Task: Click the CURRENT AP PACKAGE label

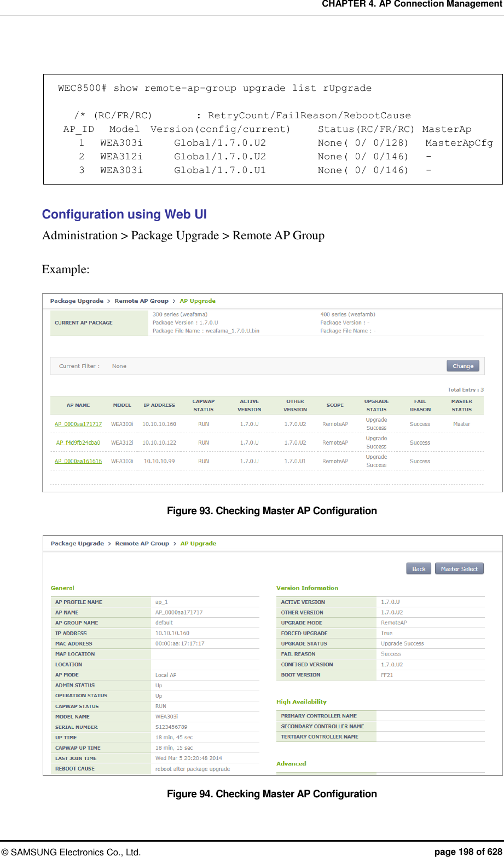Action: point(84,323)
